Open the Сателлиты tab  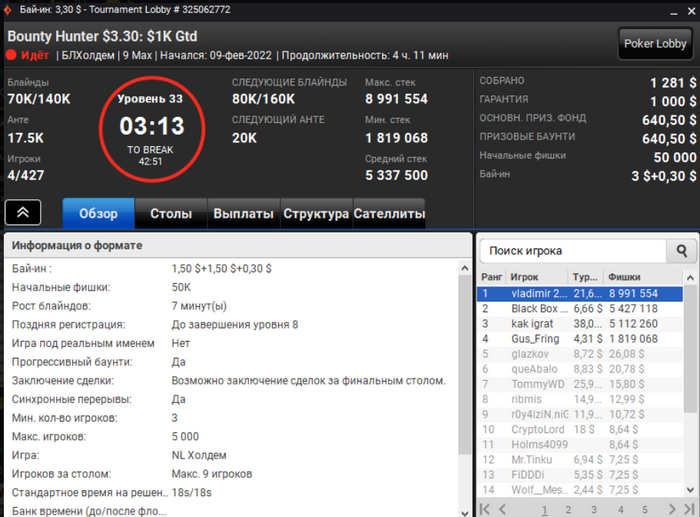click(x=389, y=213)
